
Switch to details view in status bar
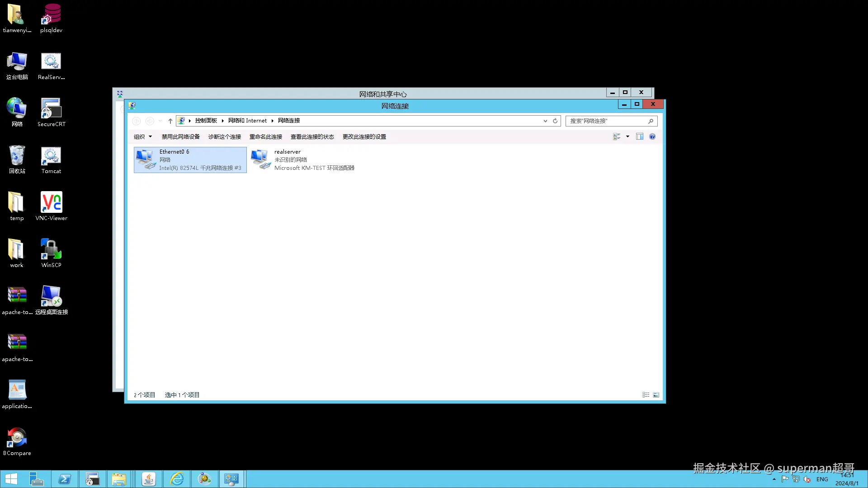(646, 395)
